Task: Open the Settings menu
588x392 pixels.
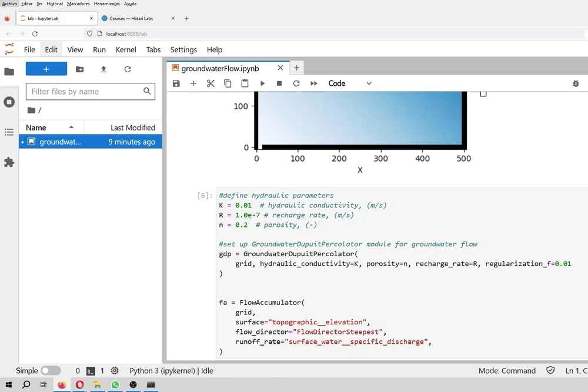Action: 183,49
